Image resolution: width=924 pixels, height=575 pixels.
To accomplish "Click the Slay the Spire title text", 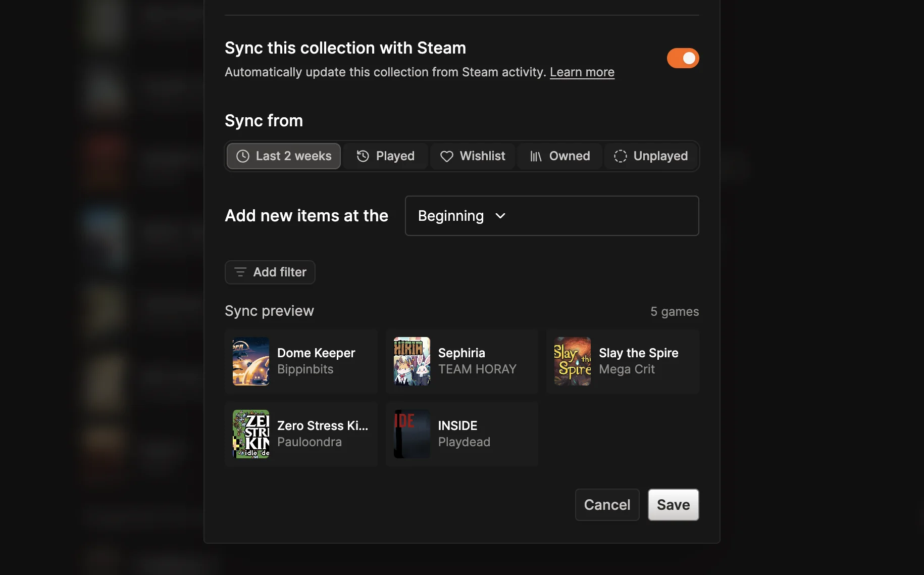I will pos(639,353).
